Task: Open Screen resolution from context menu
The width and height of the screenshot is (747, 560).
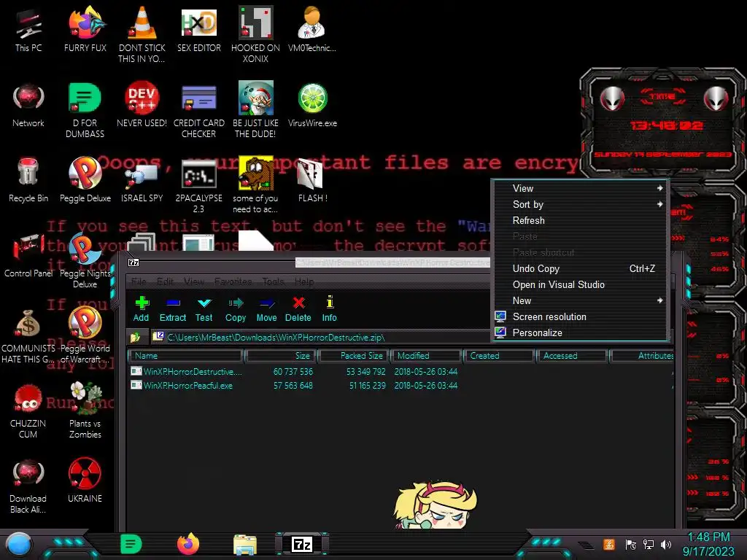Action: pos(580,316)
